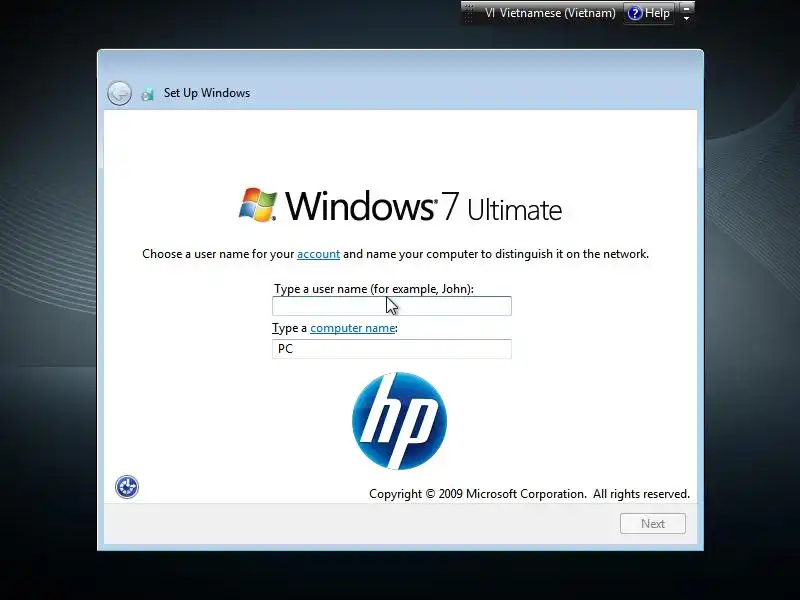Click the HP logo image
This screenshot has height=600, width=800.
(399, 421)
